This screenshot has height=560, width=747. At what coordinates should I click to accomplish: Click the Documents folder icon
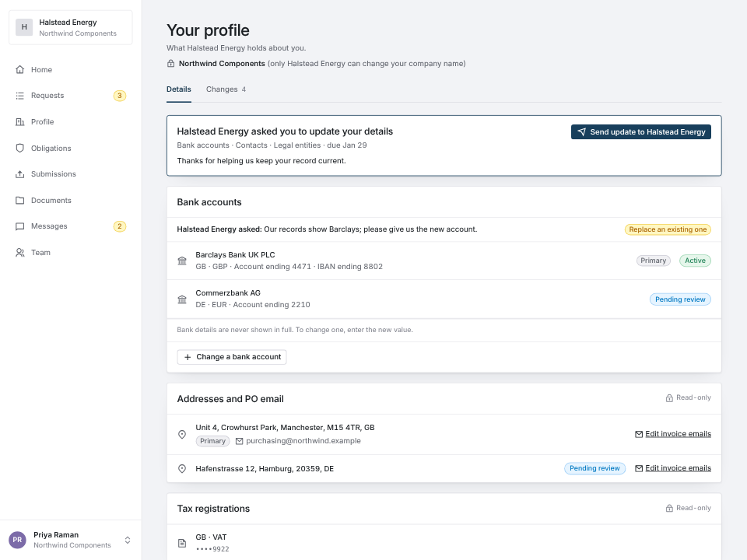[19, 201]
